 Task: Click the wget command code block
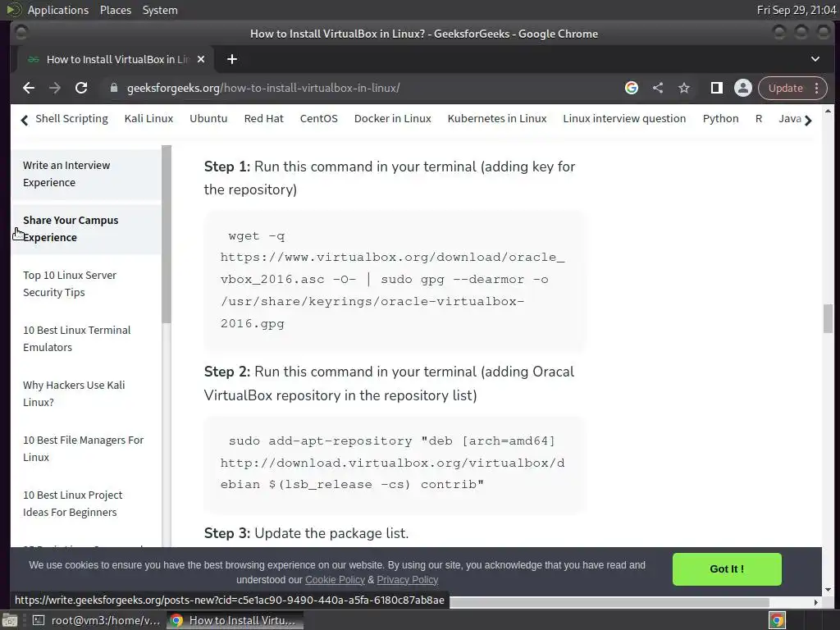tap(395, 281)
